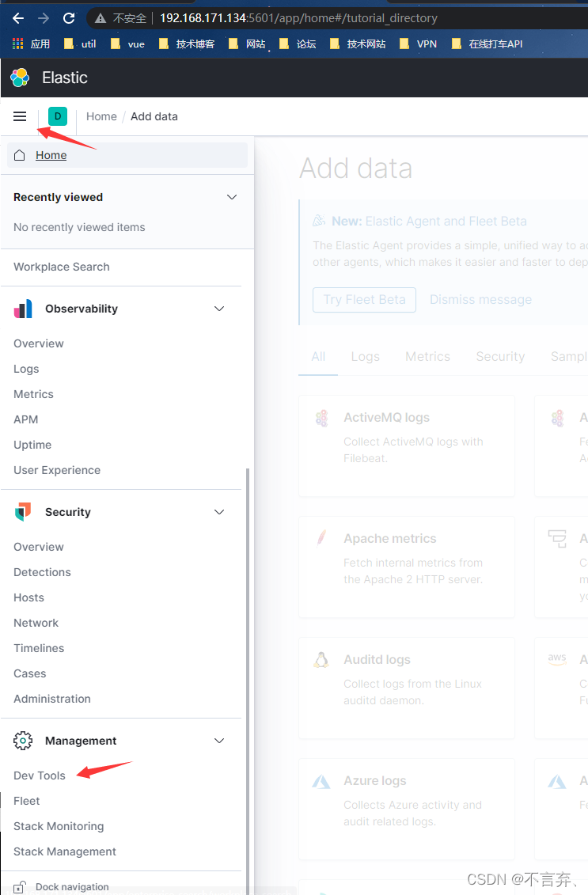The height and width of the screenshot is (895, 588).
Task: Open Detections
Action: pyautogui.click(x=42, y=572)
